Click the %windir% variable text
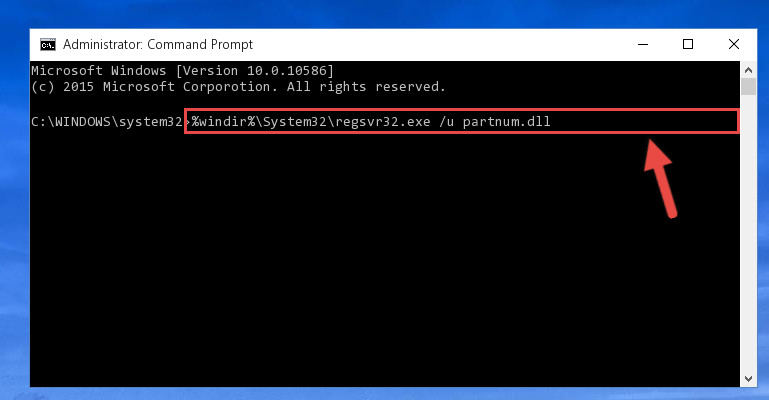769x400 pixels. (x=224, y=122)
